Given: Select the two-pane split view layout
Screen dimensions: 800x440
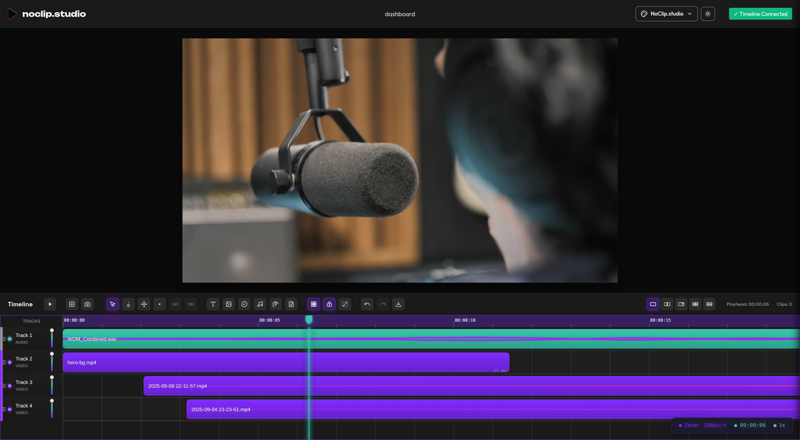Looking at the screenshot, I should coord(667,304).
